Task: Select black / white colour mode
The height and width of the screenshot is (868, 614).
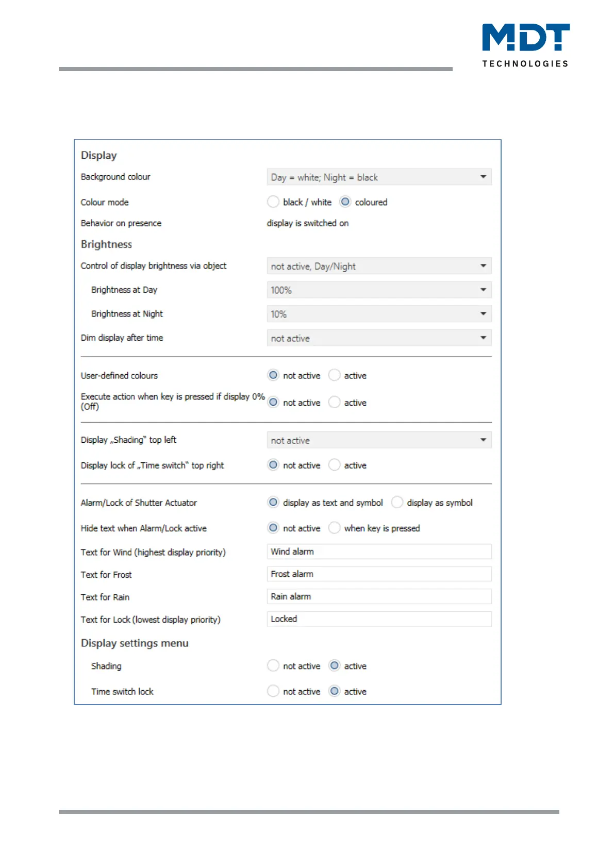Action: [x=273, y=202]
